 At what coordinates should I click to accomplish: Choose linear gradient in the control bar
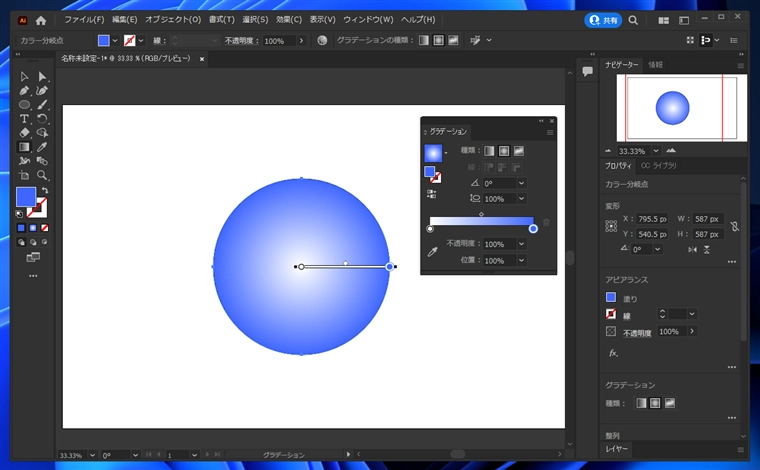tap(424, 40)
